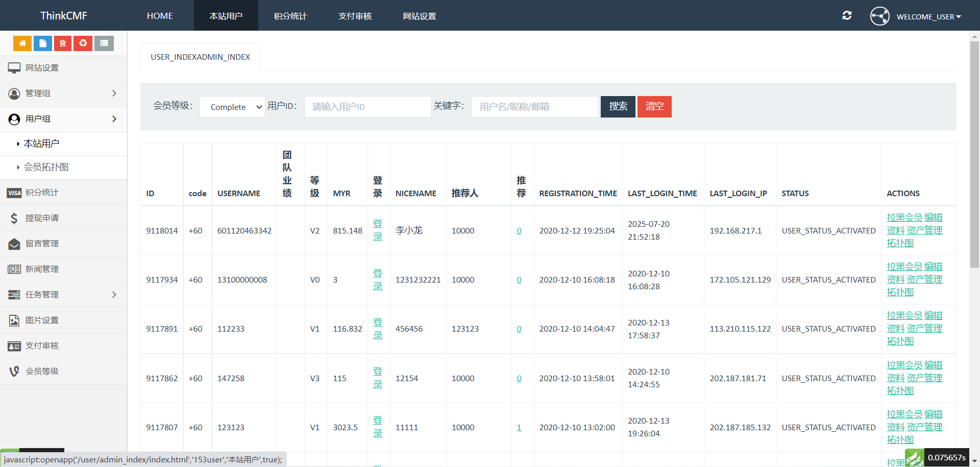Click the 用户ID input field
Screen dimensions: 980x467
point(367,107)
